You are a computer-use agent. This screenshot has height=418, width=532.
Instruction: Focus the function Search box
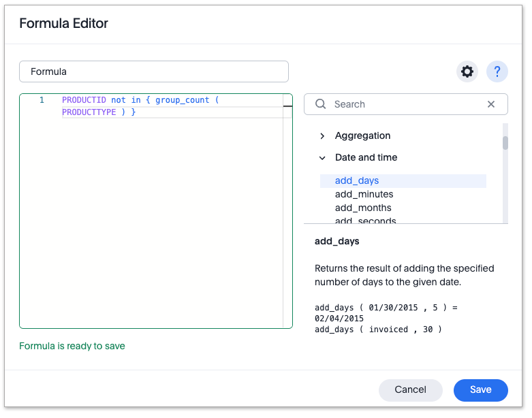405,104
